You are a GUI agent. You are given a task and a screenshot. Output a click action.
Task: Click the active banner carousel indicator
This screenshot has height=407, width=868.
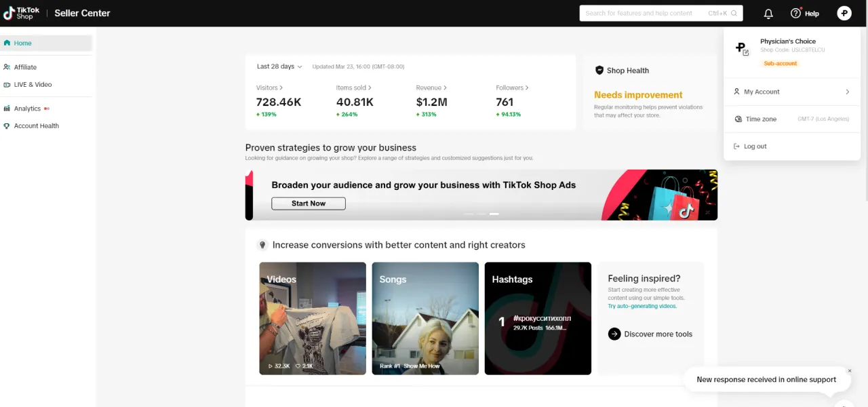tap(494, 214)
